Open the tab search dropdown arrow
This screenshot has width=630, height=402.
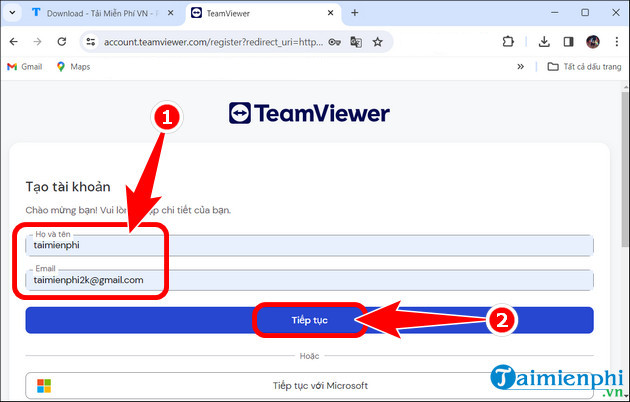[x=12, y=13]
